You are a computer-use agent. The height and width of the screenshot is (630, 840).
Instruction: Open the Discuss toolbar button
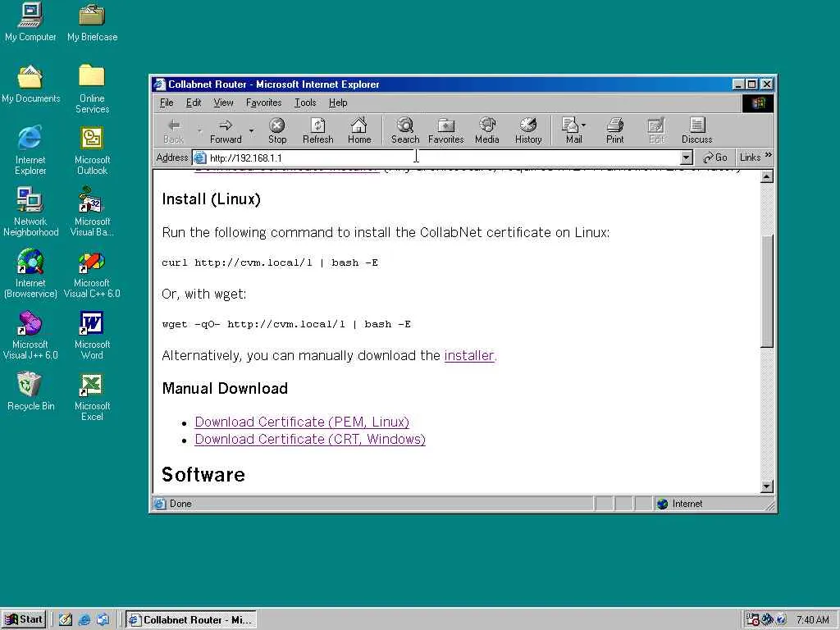[x=696, y=131]
